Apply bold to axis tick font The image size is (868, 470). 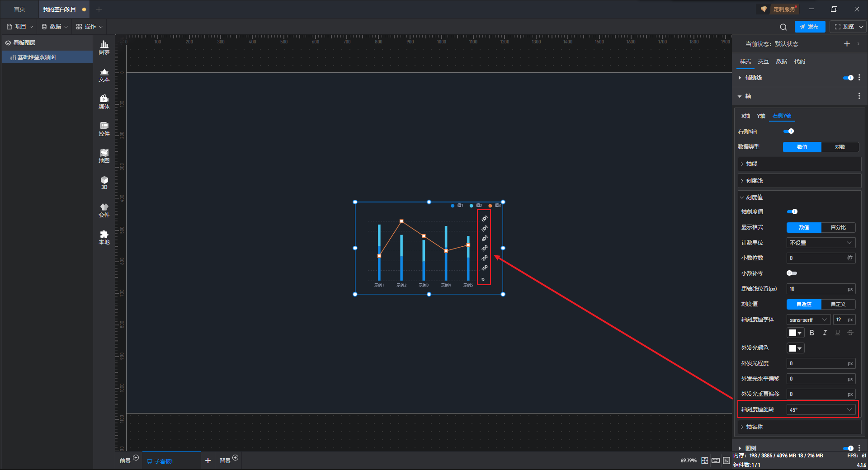pyautogui.click(x=812, y=333)
